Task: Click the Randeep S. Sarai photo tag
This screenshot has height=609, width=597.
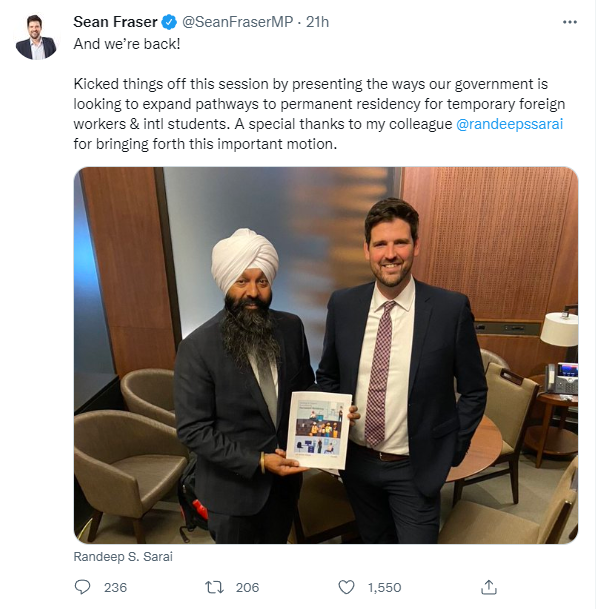Action: 123,557
